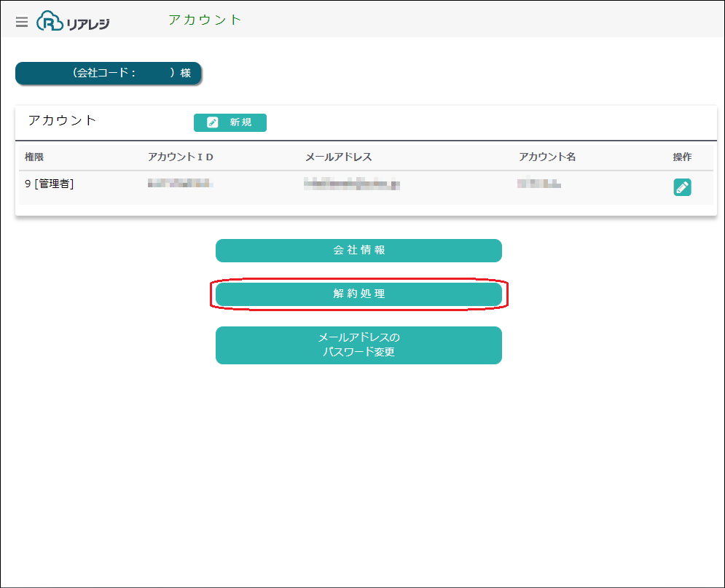
Task: Click the アカウント名 column header
Action: (547, 157)
